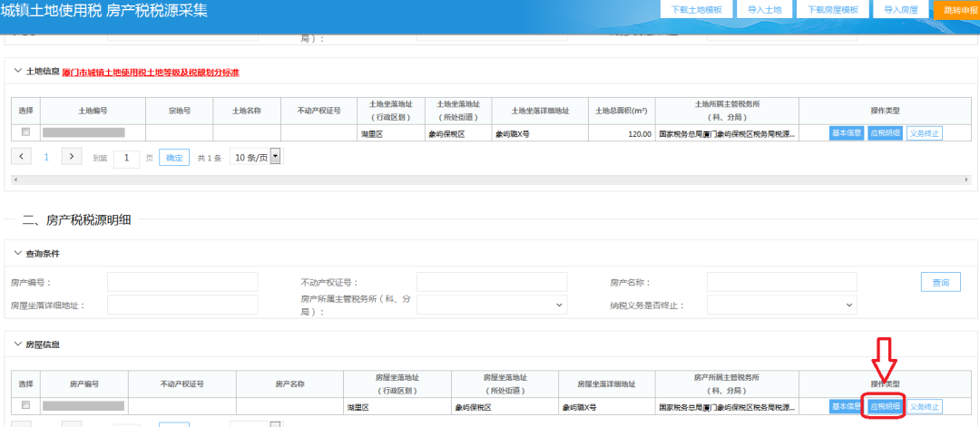Screen dimensions: 980x427
Task: Click the land table horizontal scrollbar left arrow
Action: pos(15,180)
